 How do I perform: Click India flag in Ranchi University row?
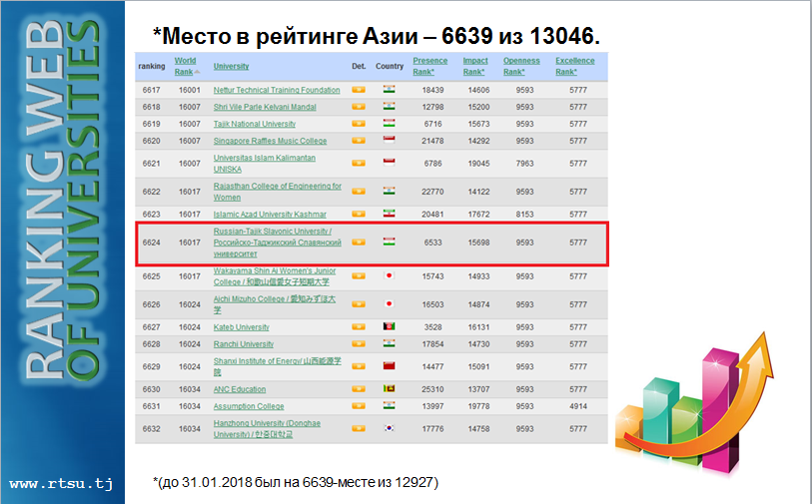[x=389, y=343]
